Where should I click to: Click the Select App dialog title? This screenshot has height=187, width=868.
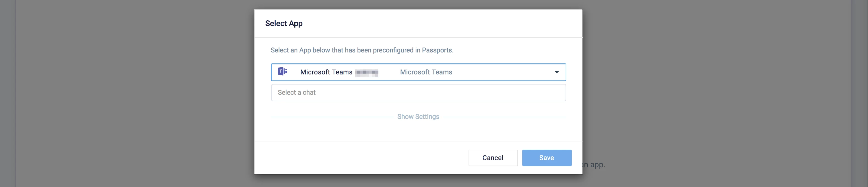pos(284,23)
